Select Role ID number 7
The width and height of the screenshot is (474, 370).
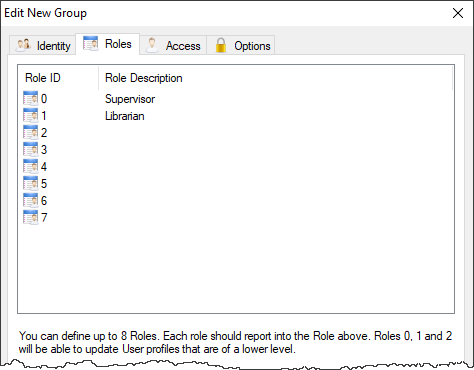tap(44, 218)
